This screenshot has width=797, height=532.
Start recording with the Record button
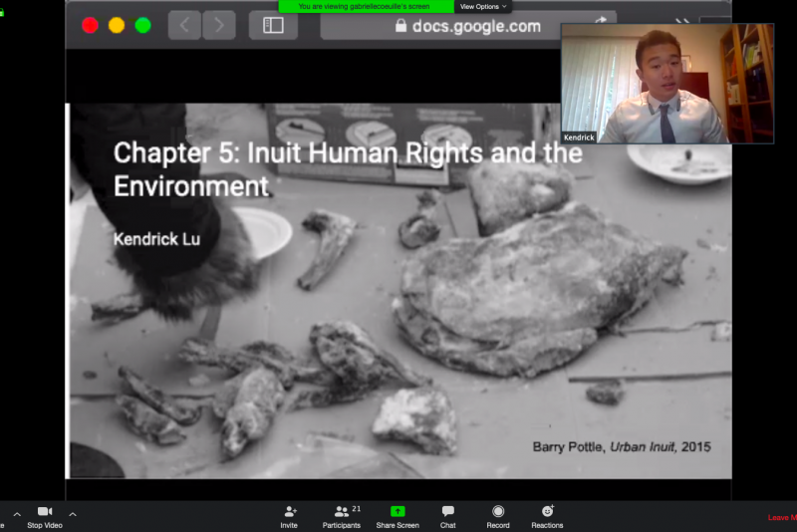[498, 517]
